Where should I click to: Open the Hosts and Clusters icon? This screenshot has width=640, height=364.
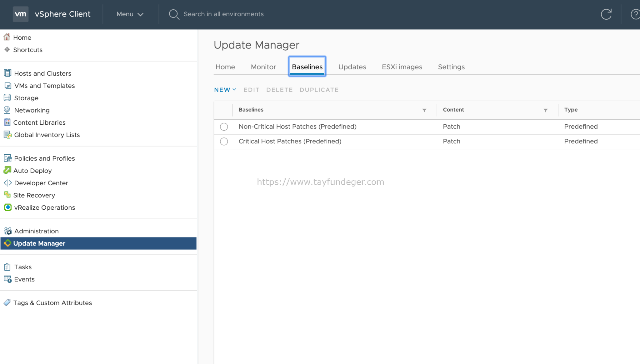coord(7,73)
